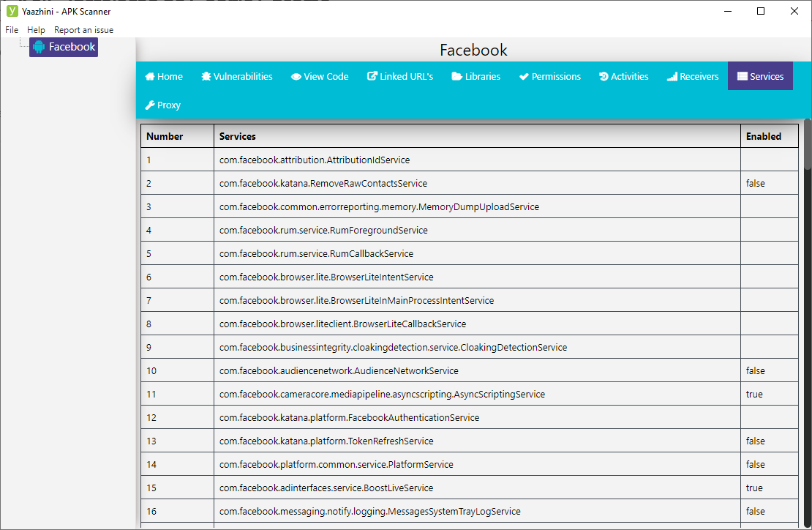This screenshot has height=530, width=812.
Task: Select the AttributionIdService row text
Action: point(315,160)
